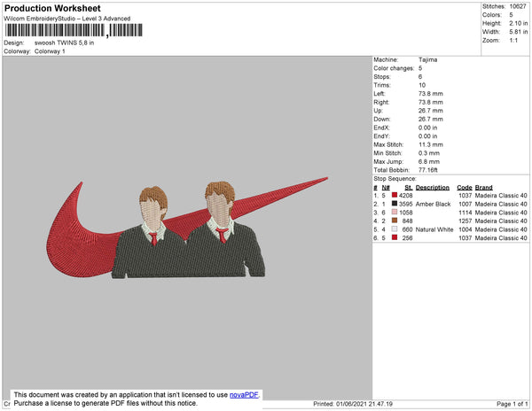Click the code 1114 in stop 3
The width and height of the screenshot is (532, 411).
pos(465,213)
